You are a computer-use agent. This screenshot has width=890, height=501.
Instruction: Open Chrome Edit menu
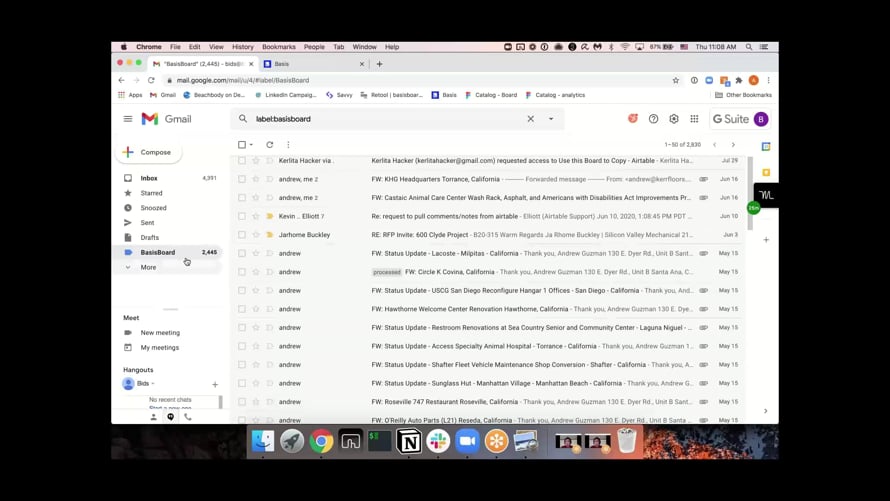(195, 47)
